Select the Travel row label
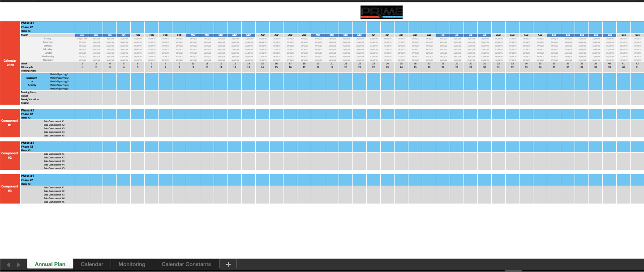This screenshot has height=272, width=644. 24,96
